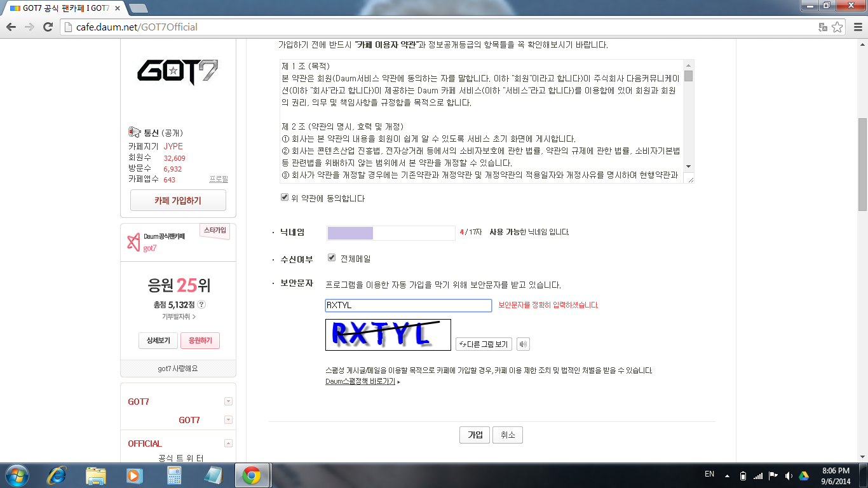Launch Internet Explorer from the taskbar
Viewport: 868px width, 488px height.
coord(57,475)
